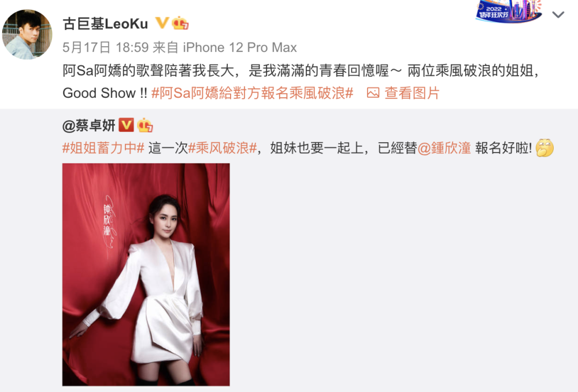578x392 pixels.
Task: Open the 2022 carnival festival banner badge
Action: (509, 11)
